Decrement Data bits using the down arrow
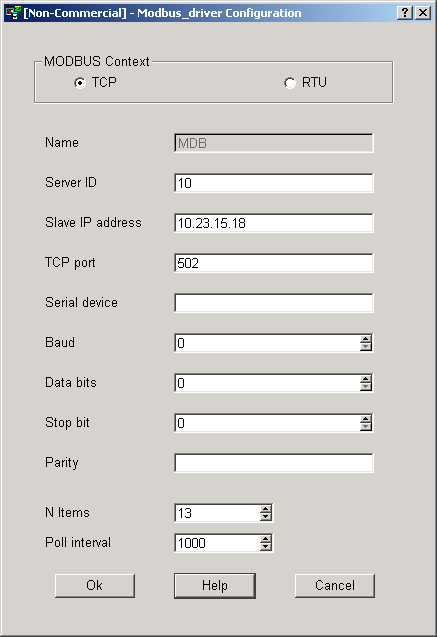The width and height of the screenshot is (437, 637). click(366, 386)
